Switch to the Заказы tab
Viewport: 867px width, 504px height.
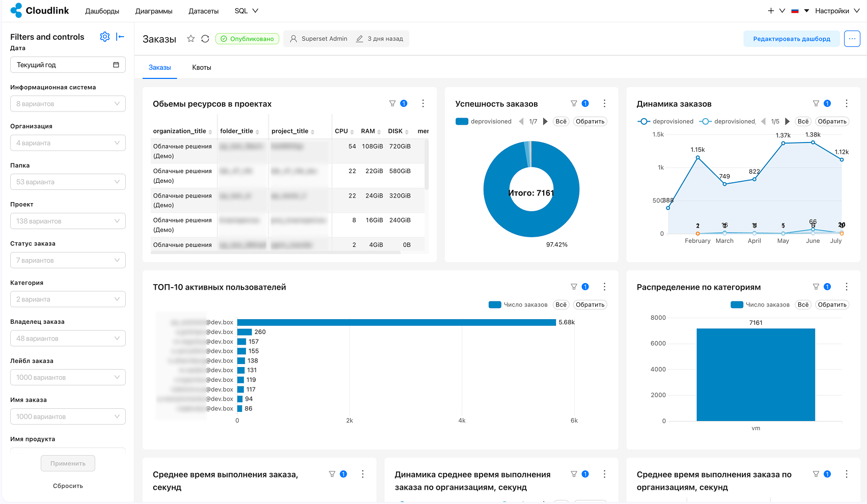pyautogui.click(x=160, y=67)
